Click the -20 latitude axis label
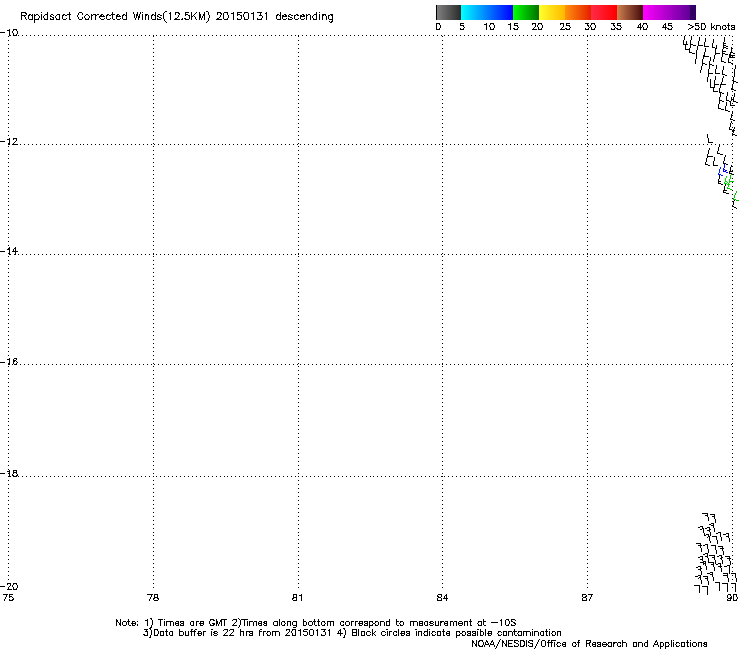Image resolution: width=740 pixels, height=650 pixels. click(x=9, y=586)
